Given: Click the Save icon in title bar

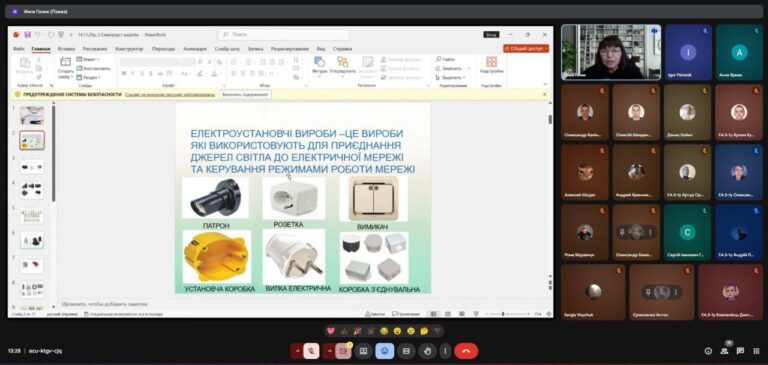Looking at the screenshot, I should click(x=27, y=34).
